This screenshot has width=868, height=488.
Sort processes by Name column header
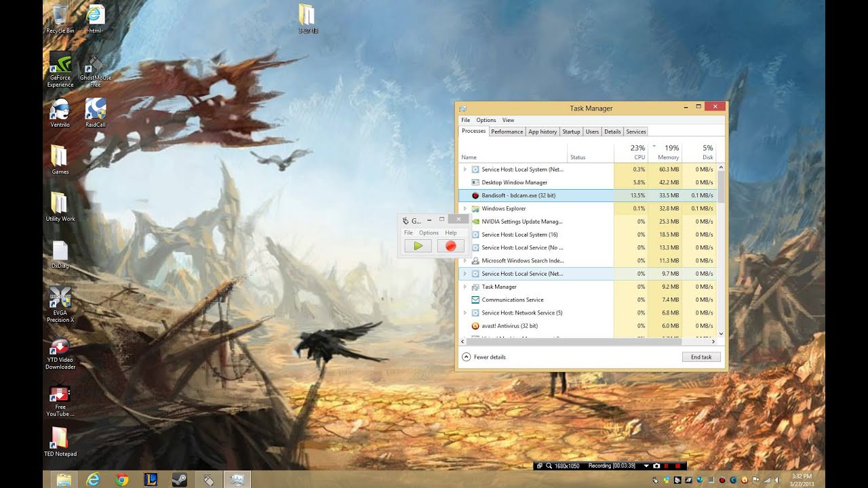tap(513, 152)
